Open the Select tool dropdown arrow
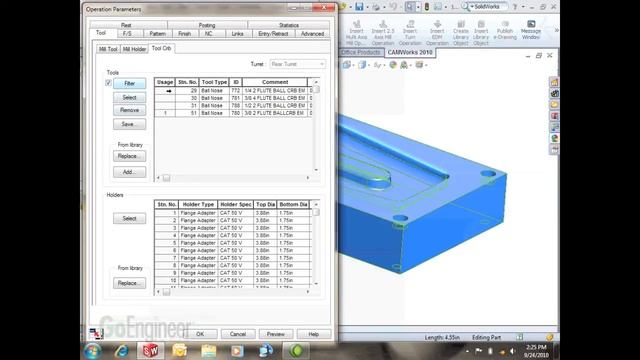640x360 pixels. [x=418, y=7]
